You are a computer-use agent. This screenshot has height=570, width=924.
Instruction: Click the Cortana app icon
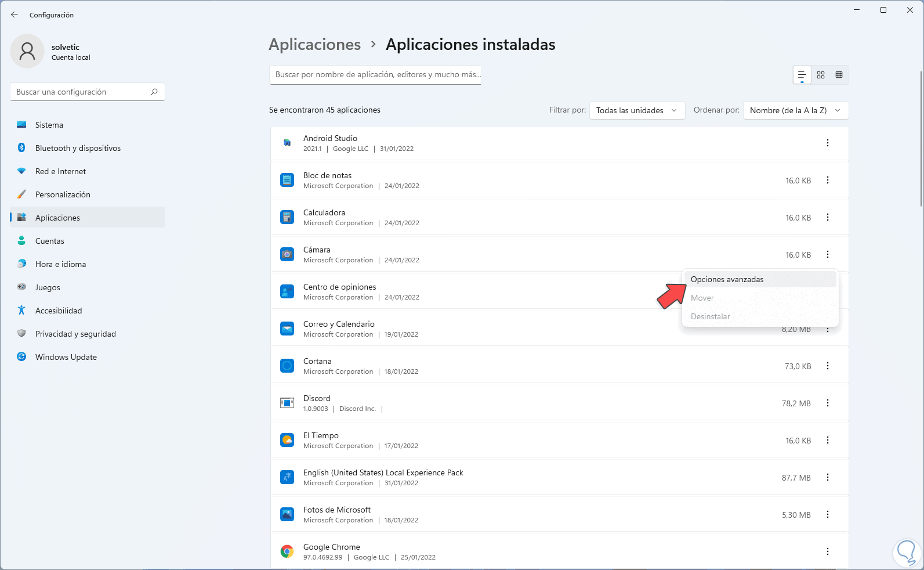[x=287, y=366]
